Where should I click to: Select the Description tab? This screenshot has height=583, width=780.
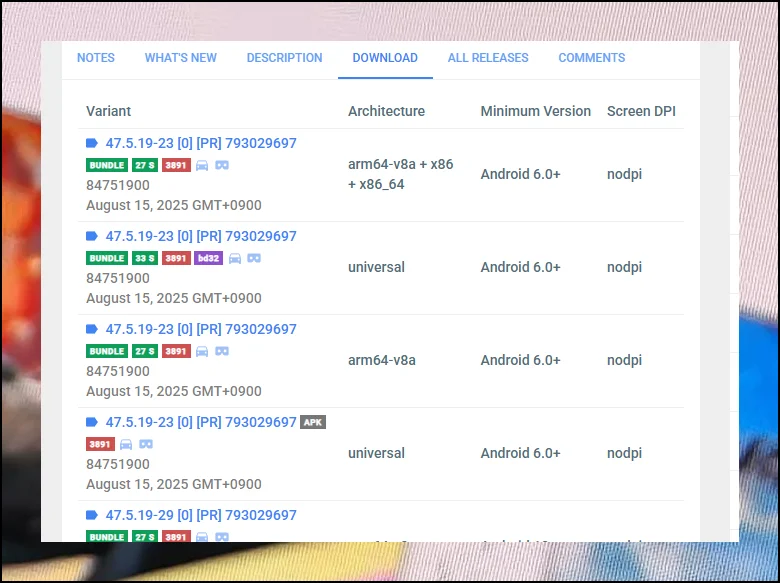(x=285, y=58)
